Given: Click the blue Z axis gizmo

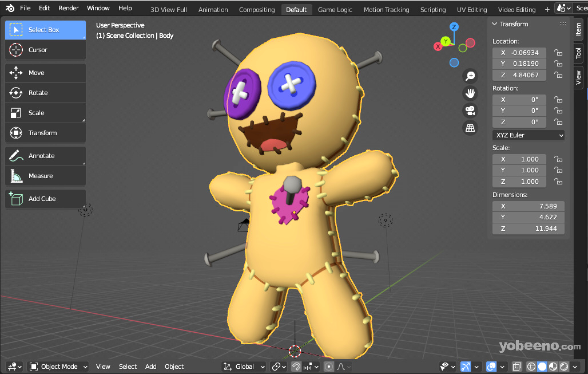Looking at the screenshot, I should coord(454,27).
